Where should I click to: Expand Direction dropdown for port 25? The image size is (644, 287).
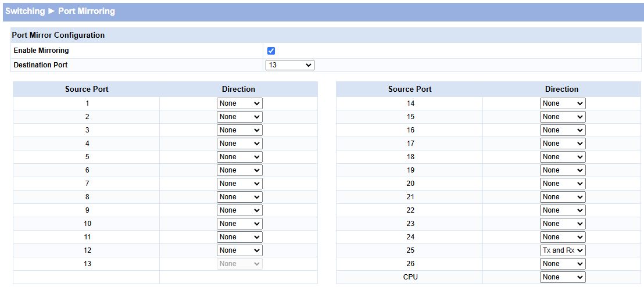pos(562,250)
